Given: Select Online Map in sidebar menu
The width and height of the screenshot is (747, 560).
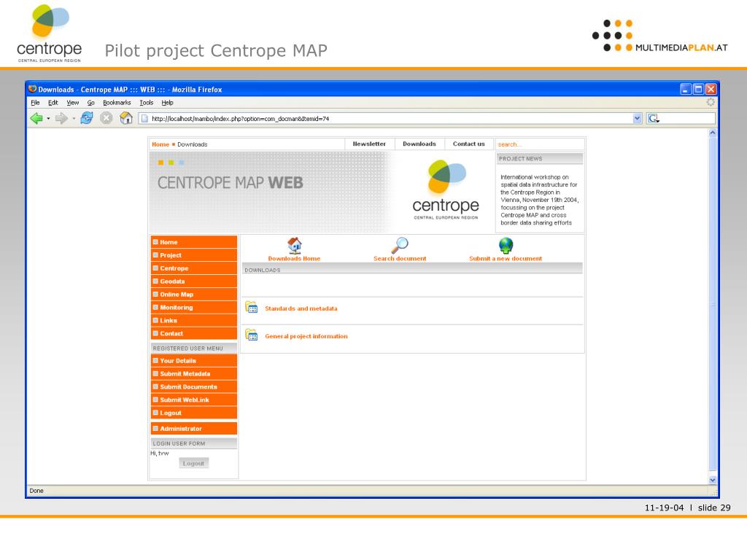Looking at the screenshot, I should [194, 295].
